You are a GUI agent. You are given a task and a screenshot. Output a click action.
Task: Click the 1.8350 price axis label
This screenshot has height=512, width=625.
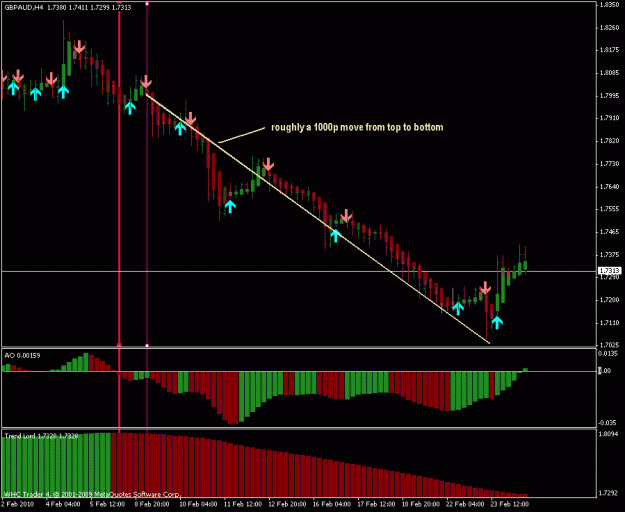click(x=610, y=5)
